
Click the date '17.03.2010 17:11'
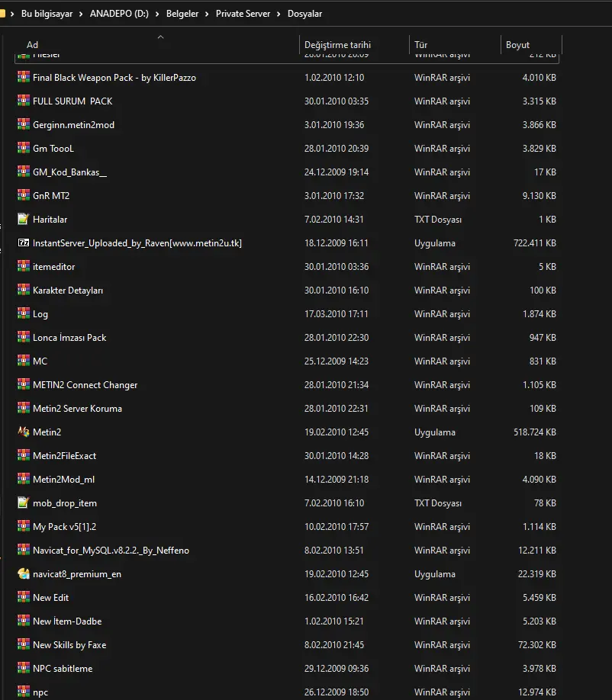click(x=337, y=314)
